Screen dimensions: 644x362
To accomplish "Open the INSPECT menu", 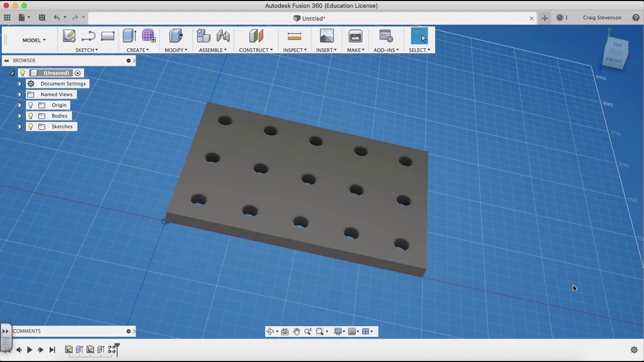I will [x=294, y=50].
